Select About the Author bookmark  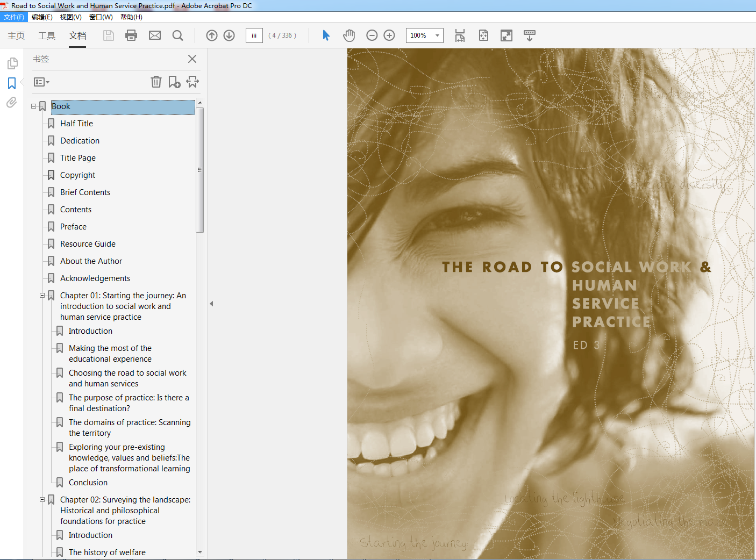(x=91, y=261)
